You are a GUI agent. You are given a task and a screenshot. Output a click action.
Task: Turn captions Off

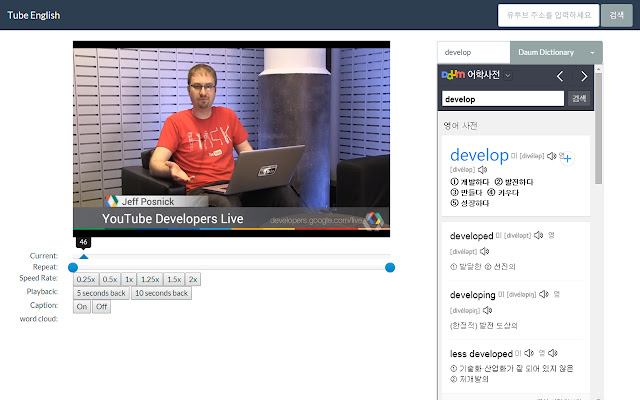coord(102,307)
